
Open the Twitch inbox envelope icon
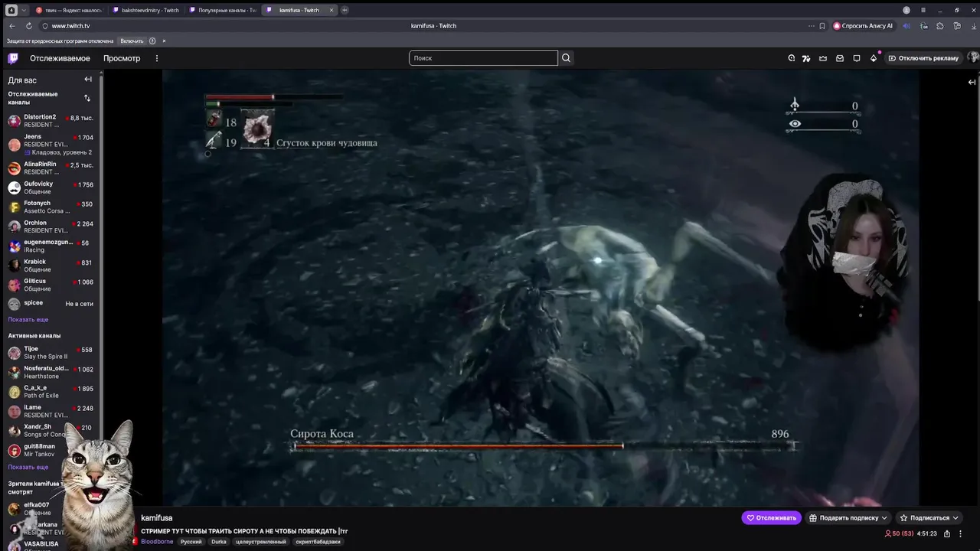pyautogui.click(x=840, y=58)
